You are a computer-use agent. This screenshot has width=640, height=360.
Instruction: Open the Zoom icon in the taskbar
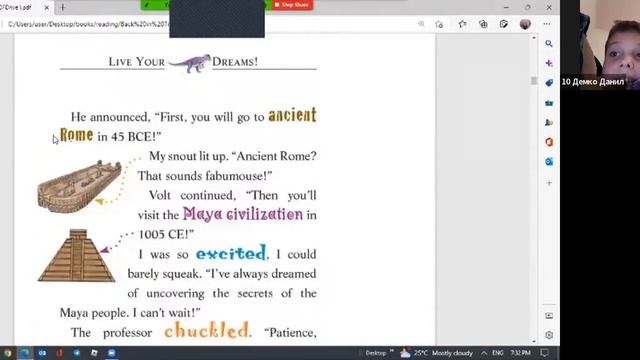(x=111, y=353)
